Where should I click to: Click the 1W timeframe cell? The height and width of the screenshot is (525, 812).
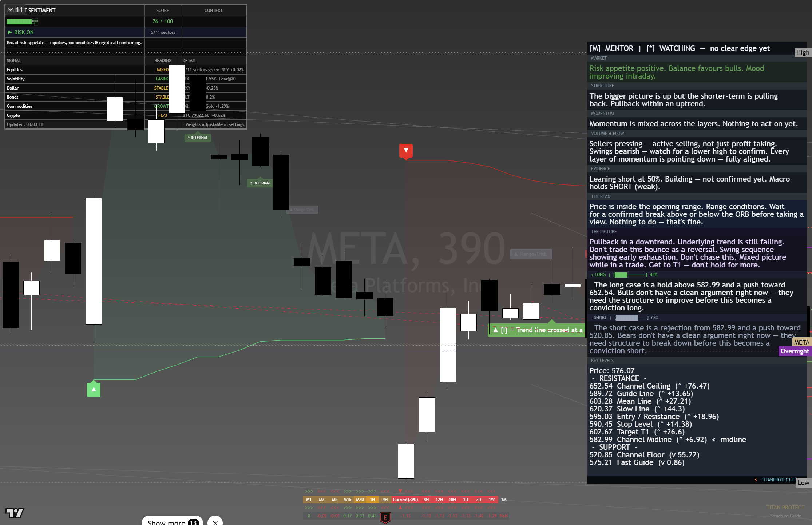pyautogui.click(x=492, y=500)
